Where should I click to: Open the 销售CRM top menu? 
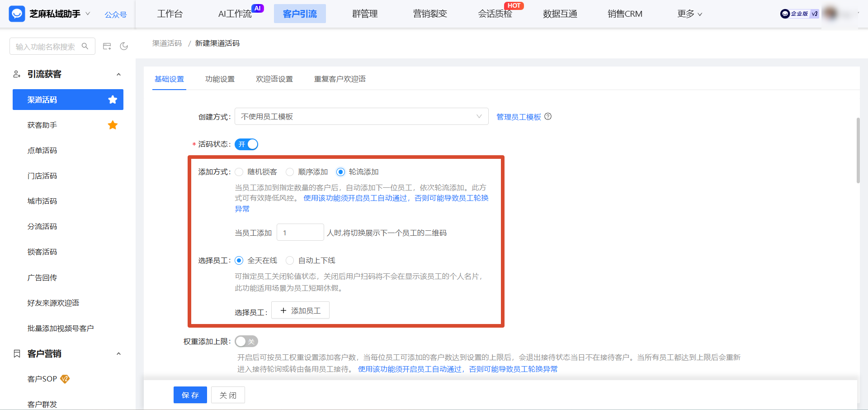coord(625,14)
